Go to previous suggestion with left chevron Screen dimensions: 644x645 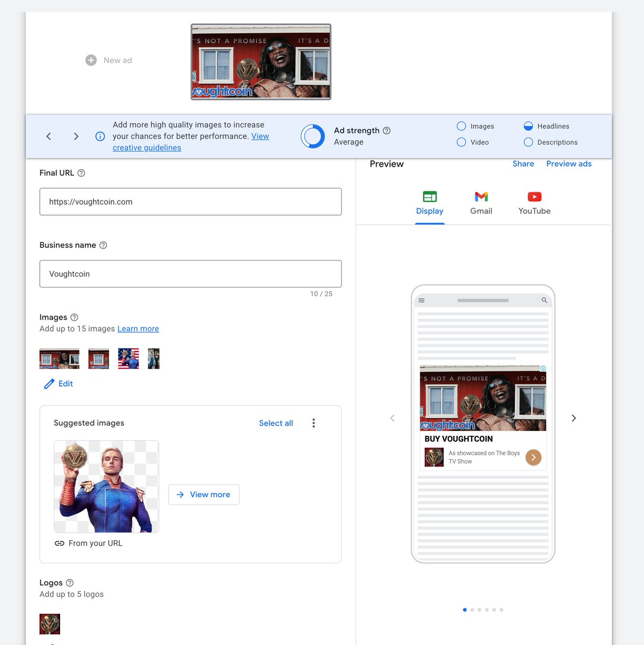[x=49, y=137]
